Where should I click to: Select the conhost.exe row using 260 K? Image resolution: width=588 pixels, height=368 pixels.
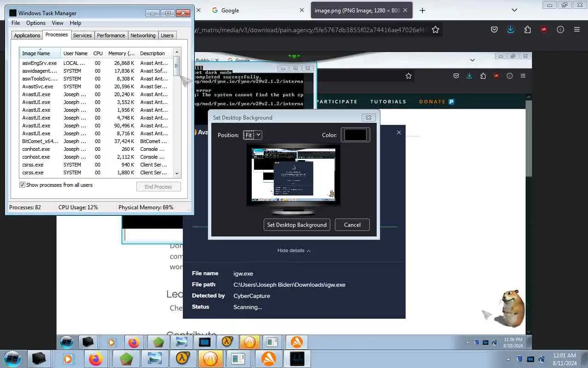(x=96, y=149)
